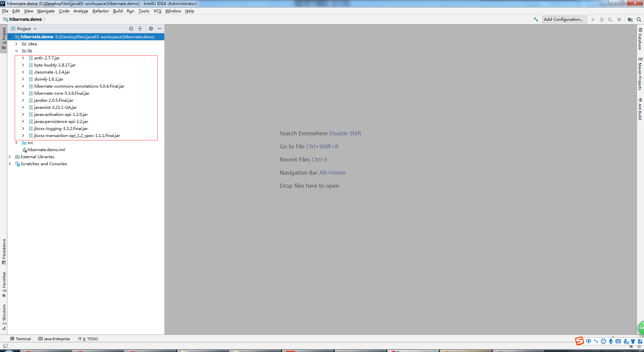644x352 pixels.
Task: Click the Build Project hammer icon
Action: click(x=536, y=19)
